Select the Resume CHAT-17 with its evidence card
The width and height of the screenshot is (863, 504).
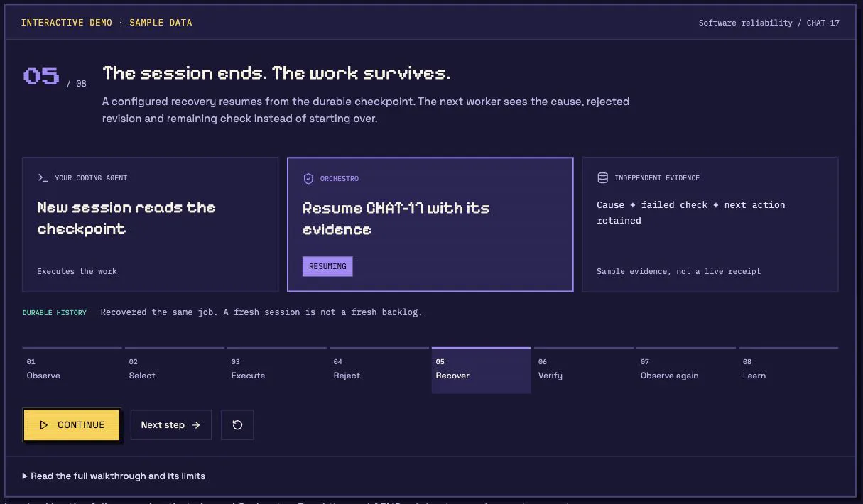(x=430, y=224)
